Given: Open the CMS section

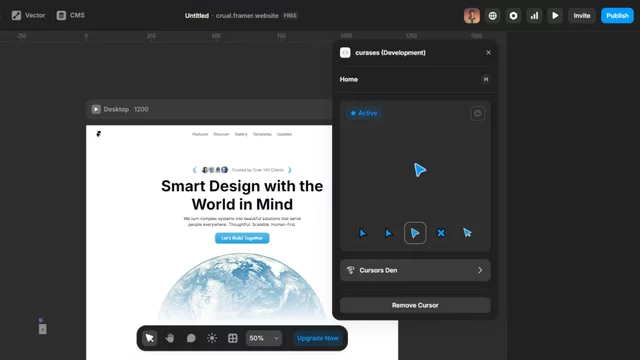Looking at the screenshot, I should pyautogui.click(x=71, y=16).
